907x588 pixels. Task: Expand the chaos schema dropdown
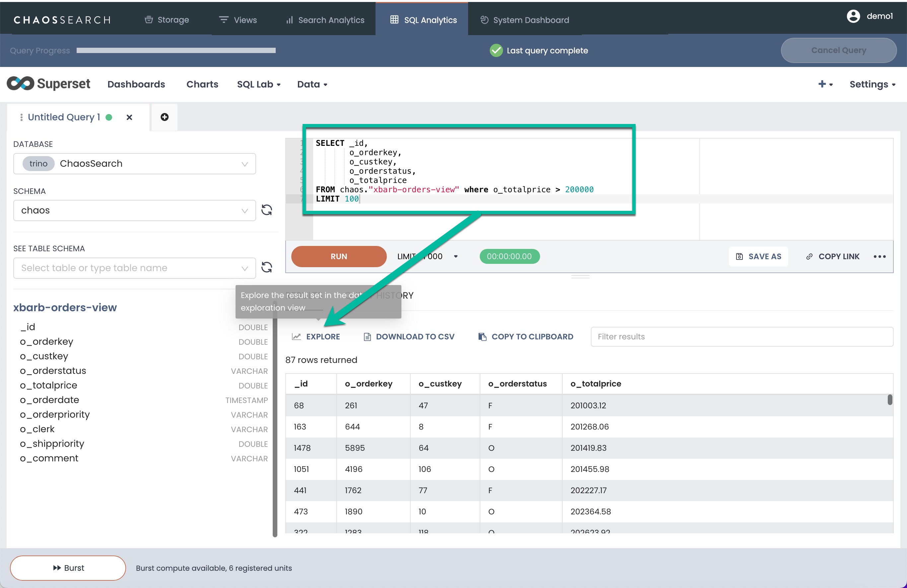134,210
